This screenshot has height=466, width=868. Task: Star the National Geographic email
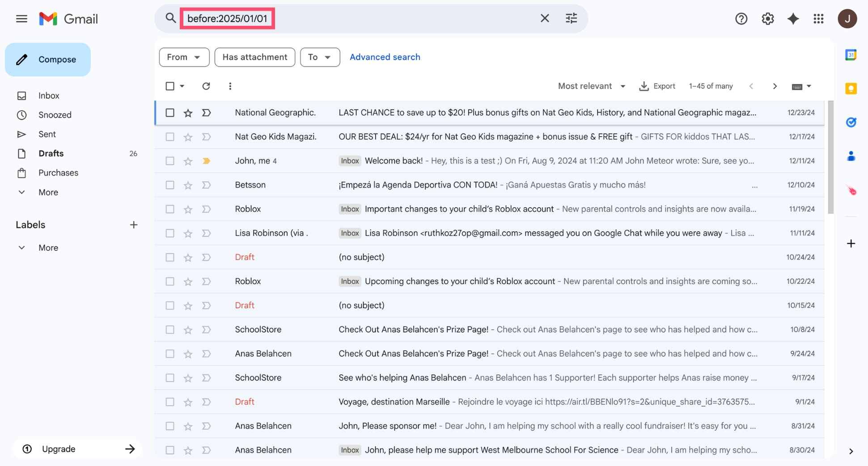point(188,113)
